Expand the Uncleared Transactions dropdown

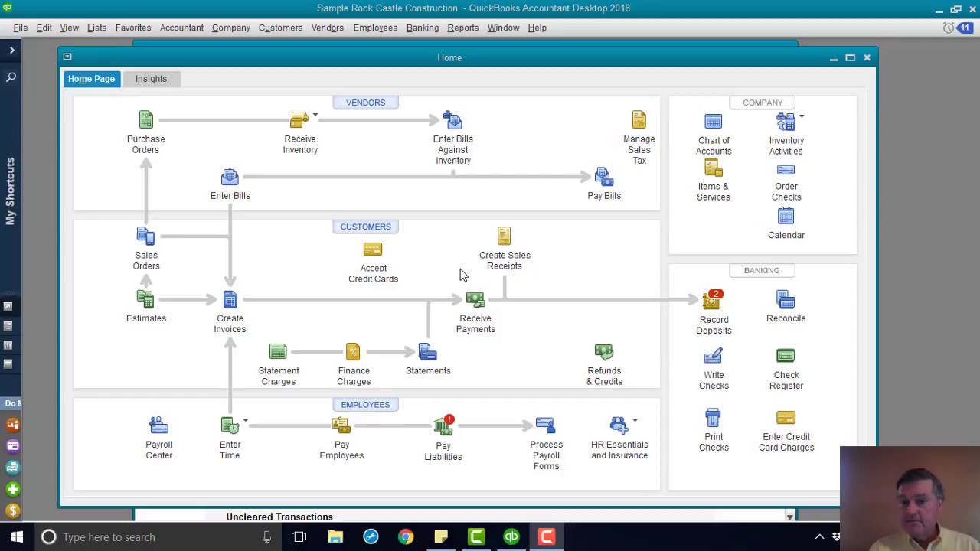tap(789, 517)
